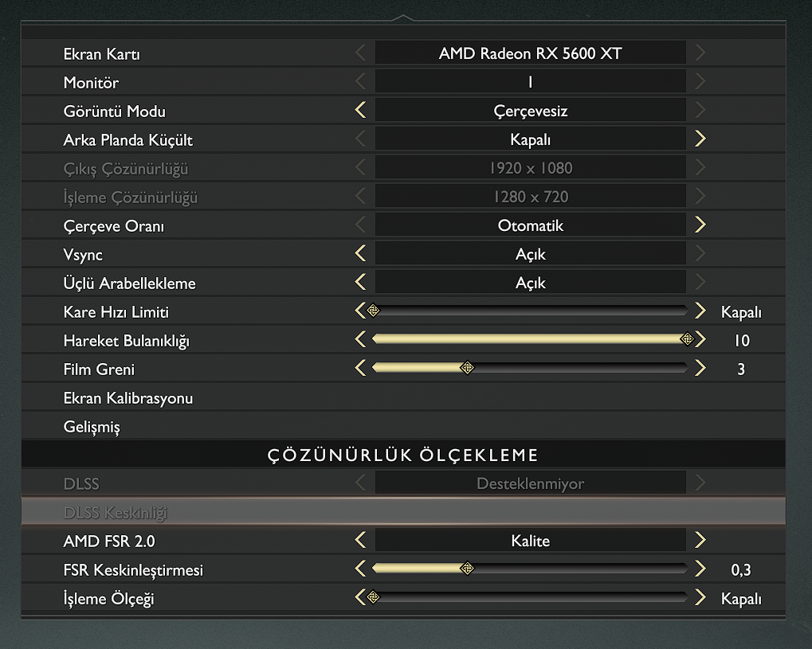Image resolution: width=812 pixels, height=649 pixels.
Task: Decrease Film Greni with left arrow
Action: tap(361, 369)
